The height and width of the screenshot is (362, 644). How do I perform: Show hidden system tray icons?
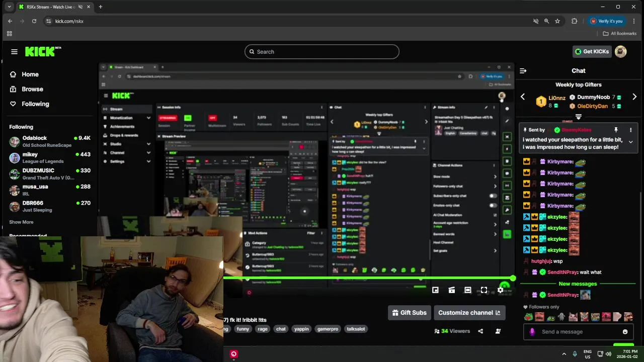[563, 354]
